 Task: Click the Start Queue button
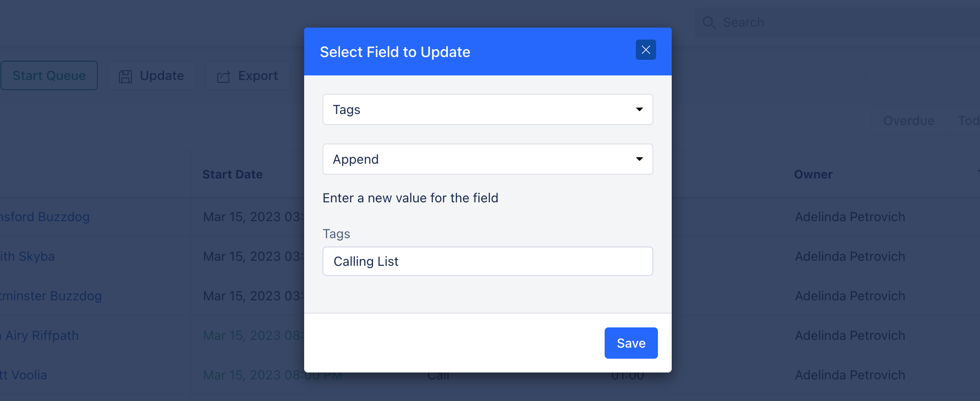pos(49,75)
